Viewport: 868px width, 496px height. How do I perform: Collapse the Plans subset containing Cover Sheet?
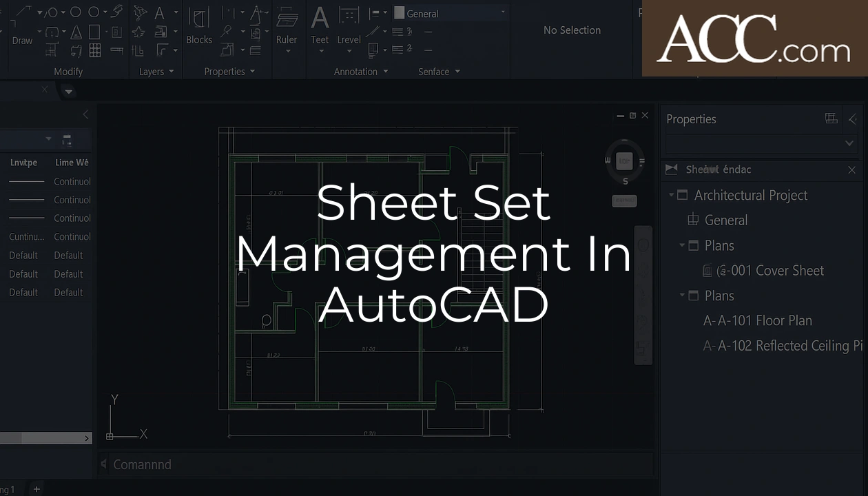682,245
